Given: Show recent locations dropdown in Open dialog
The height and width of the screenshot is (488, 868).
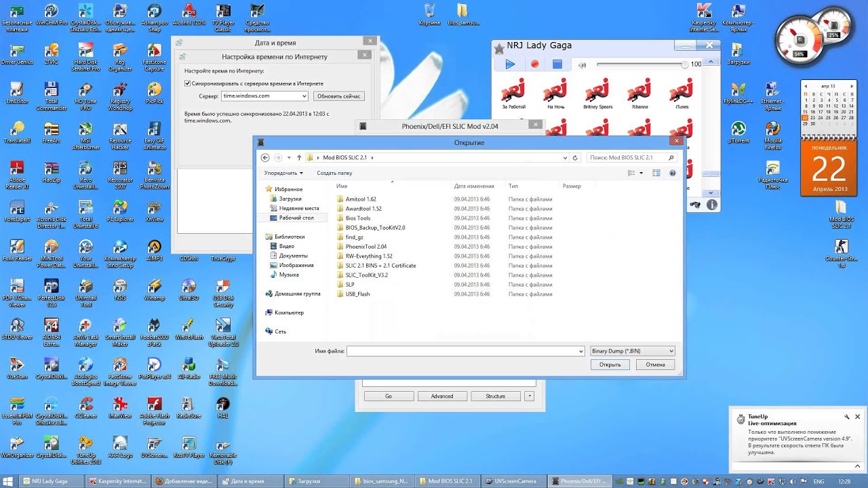Looking at the screenshot, I should coord(289,157).
